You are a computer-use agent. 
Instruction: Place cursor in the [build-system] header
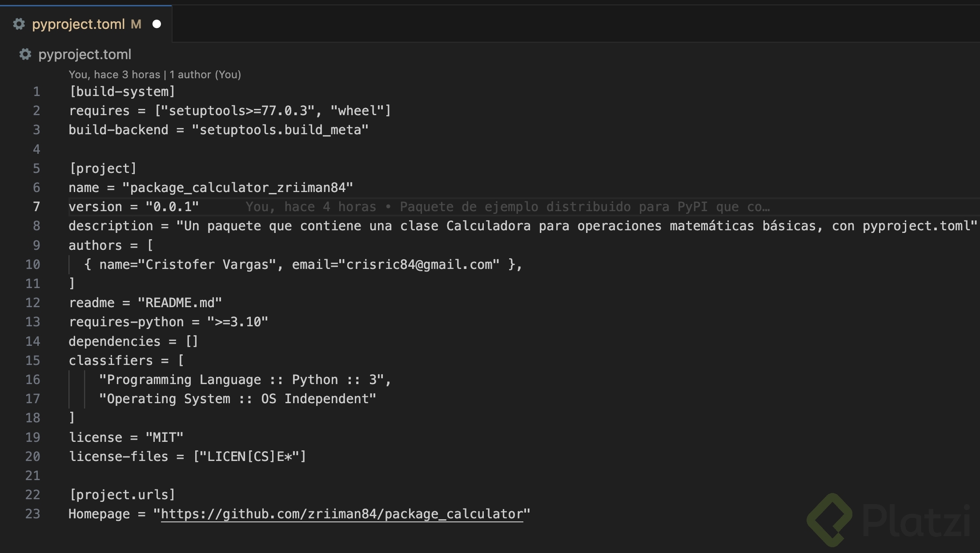pos(122,92)
